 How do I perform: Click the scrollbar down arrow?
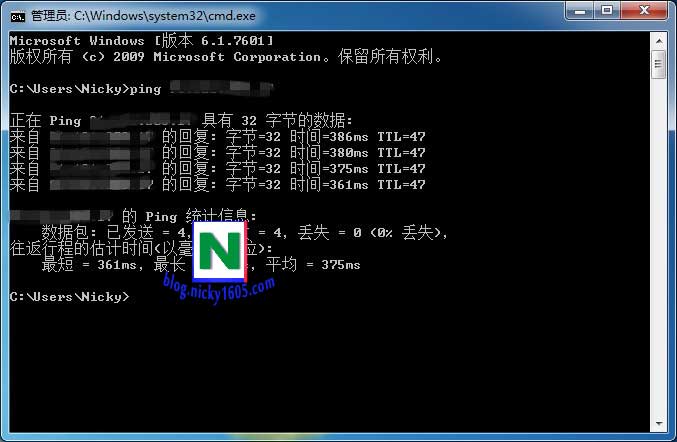coord(659,423)
